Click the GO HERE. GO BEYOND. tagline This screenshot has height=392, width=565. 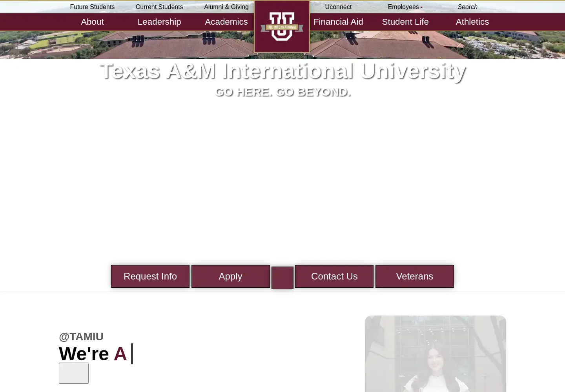click(282, 92)
